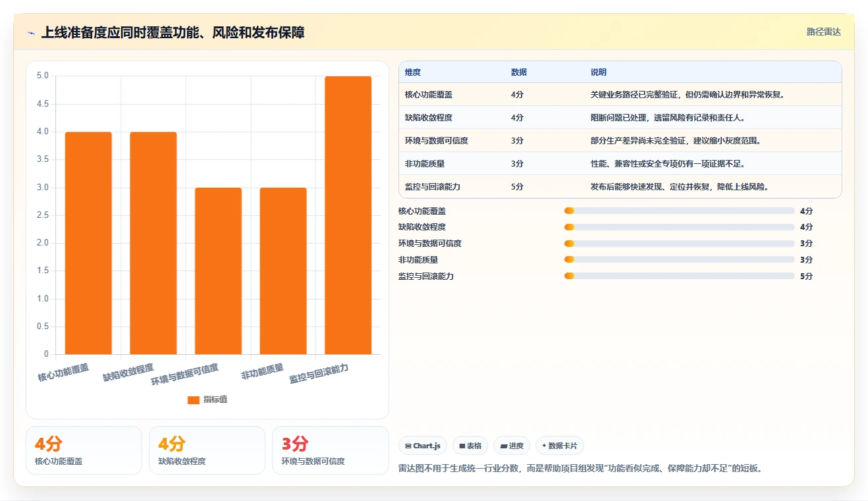Click the 路径雷达 label in the header

(824, 32)
